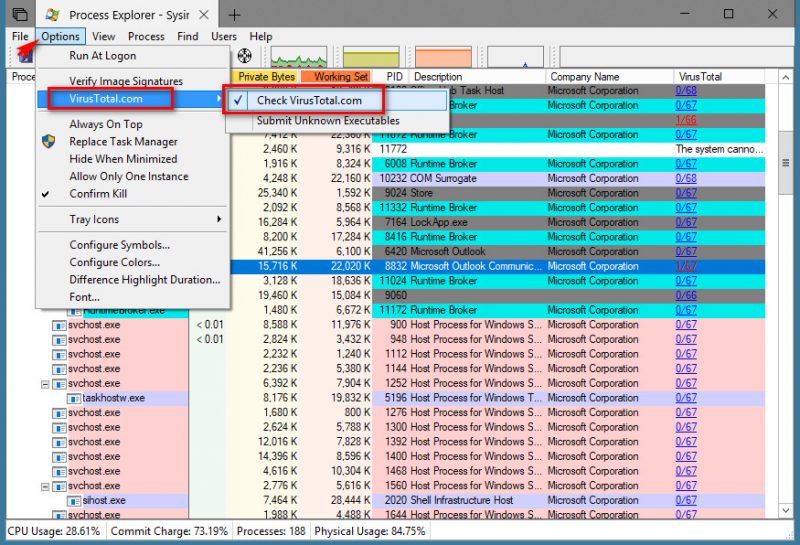Screen dimensions: 800x545
Task: Sort by Description column header
Action: click(477, 77)
